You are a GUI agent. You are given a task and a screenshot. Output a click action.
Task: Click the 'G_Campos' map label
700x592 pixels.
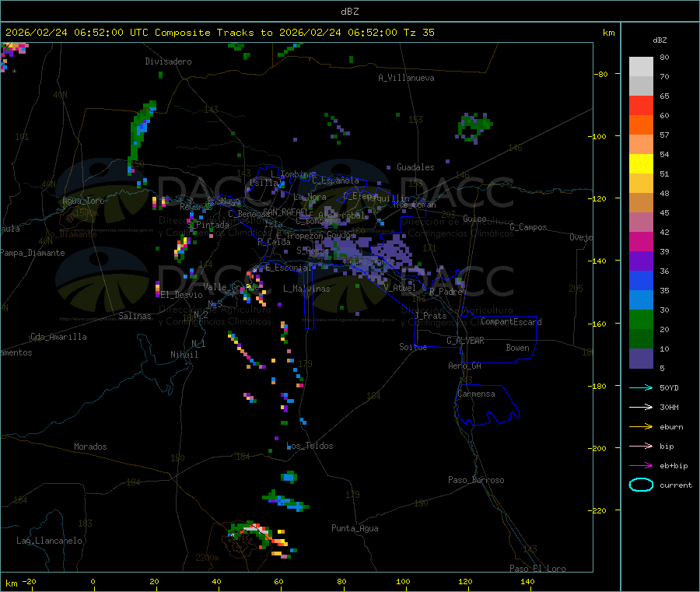pyautogui.click(x=528, y=227)
